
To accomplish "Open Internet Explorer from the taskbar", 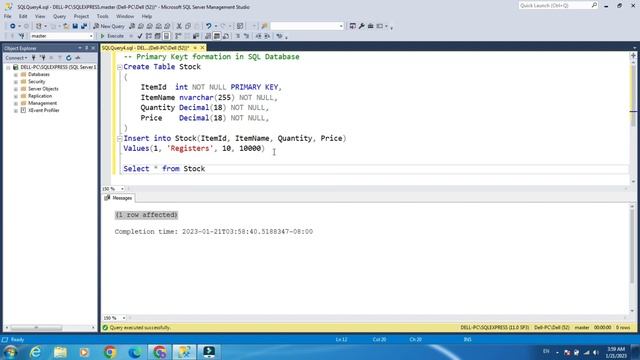I will pos(36,352).
